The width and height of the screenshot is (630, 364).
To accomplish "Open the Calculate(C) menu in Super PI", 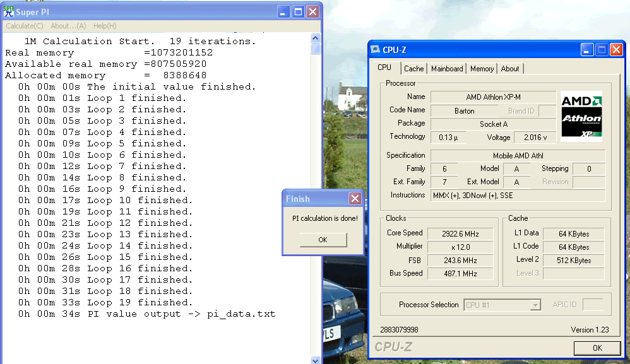I will tap(25, 26).
